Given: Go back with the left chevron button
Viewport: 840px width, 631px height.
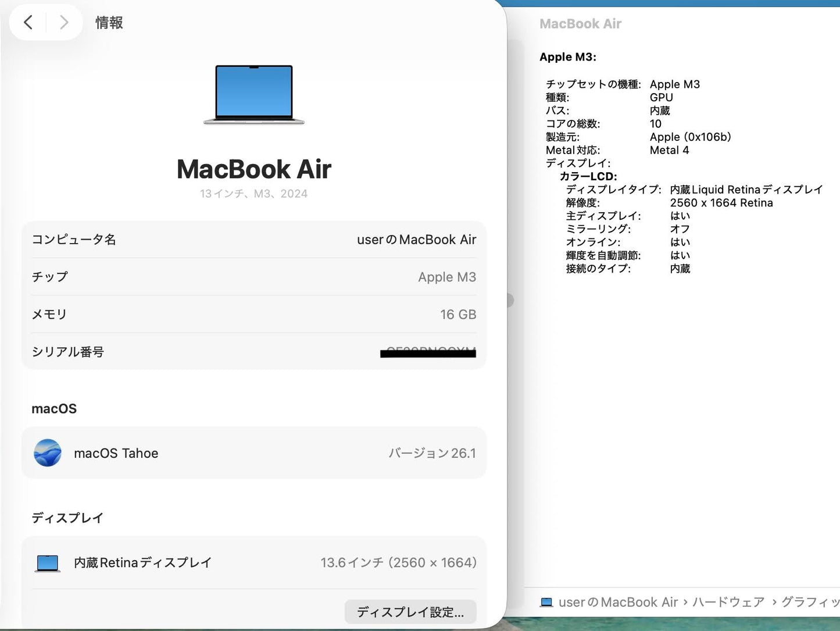Looking at the screenshot, I should coord(28,22).
